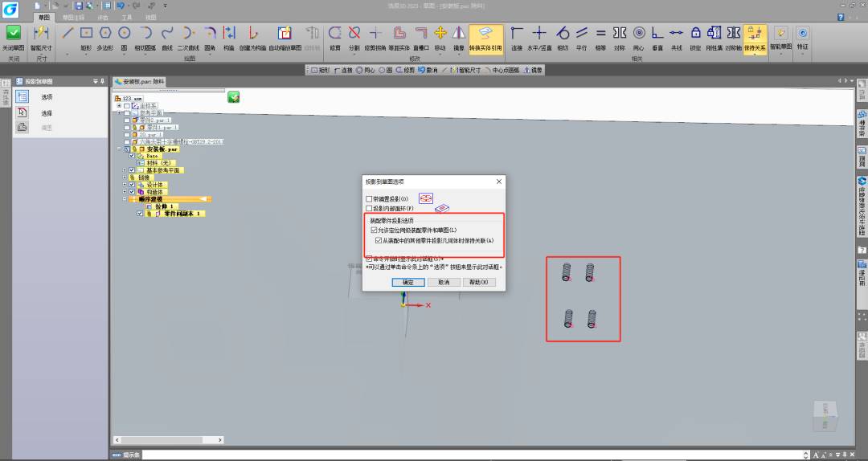The height and width of the screenshot is (461, 868).
Task: Open the 视图 ribbon tab
Action: pyautogui.click(x=151, y=17)
